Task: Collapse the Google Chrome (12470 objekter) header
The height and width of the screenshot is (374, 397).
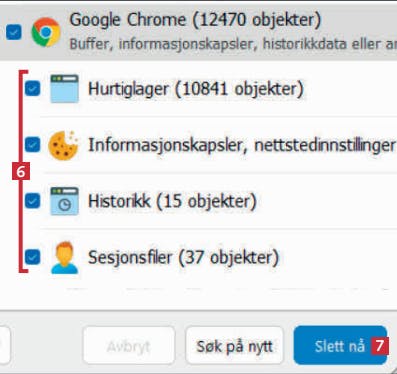Action: pos(198,32)
